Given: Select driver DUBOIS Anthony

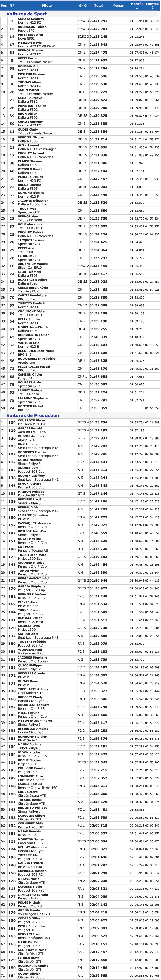Looking at the screenshot, I should click(31, 436).
